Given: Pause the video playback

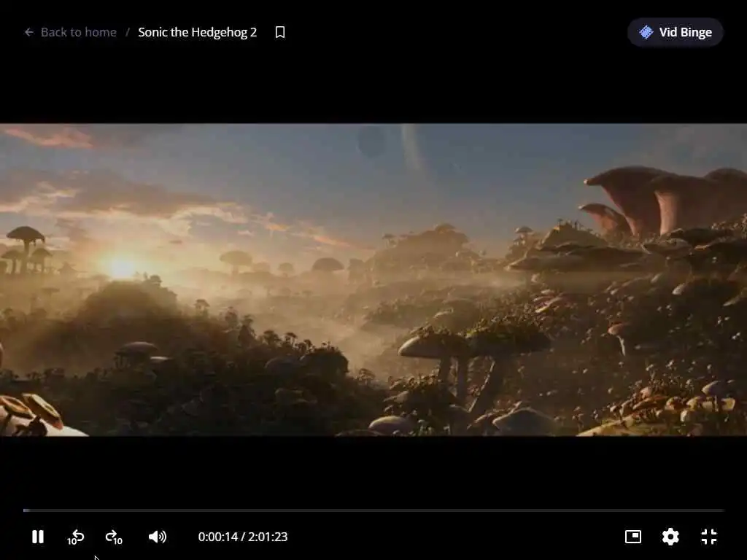Looking at the screenshot, I should [x=38, y=537].
